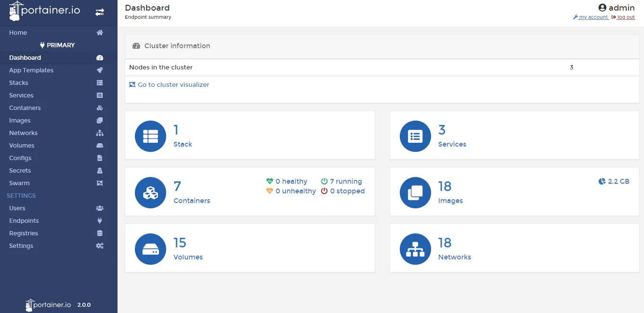Click the Settings gears icon in sidebar
644x313 pixels.
pyautogui.click(x=100, y=246)
